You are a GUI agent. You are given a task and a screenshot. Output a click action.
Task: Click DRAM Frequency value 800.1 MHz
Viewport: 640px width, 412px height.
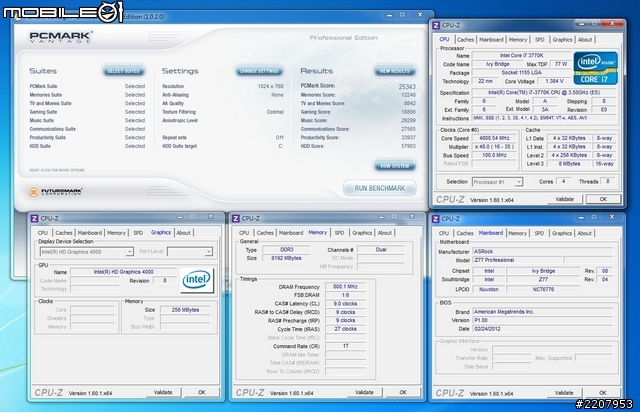345,287
